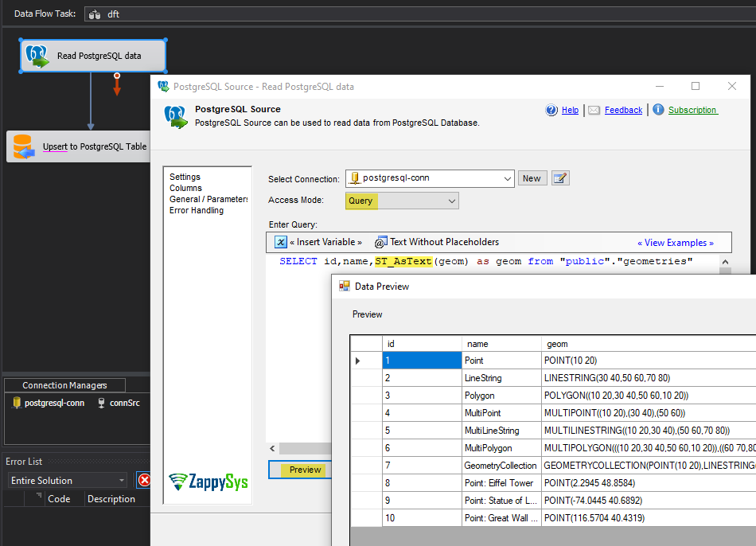Select cell id 1 in the preview

coord(422,361)
